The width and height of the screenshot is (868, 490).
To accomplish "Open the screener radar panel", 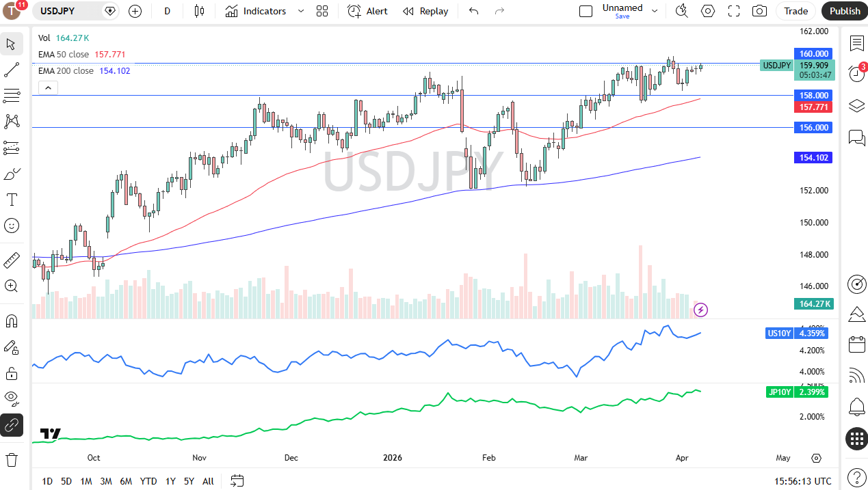I will 856,284.
